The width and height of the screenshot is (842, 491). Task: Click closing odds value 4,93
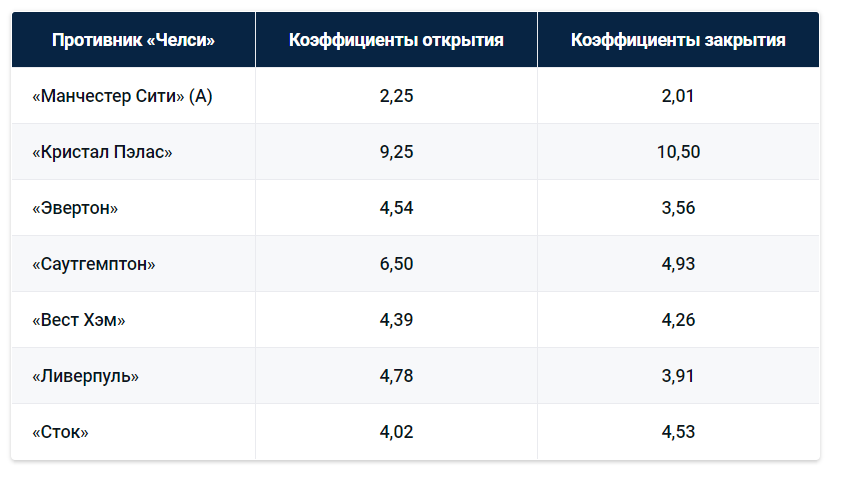(x=678, y=264)
